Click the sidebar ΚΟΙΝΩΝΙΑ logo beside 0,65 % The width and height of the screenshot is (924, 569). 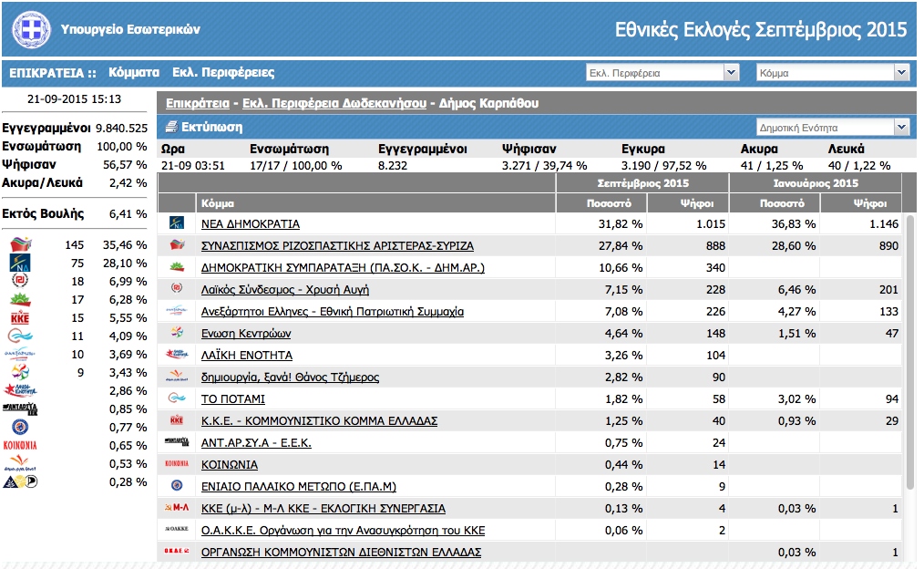click(20, 445)
